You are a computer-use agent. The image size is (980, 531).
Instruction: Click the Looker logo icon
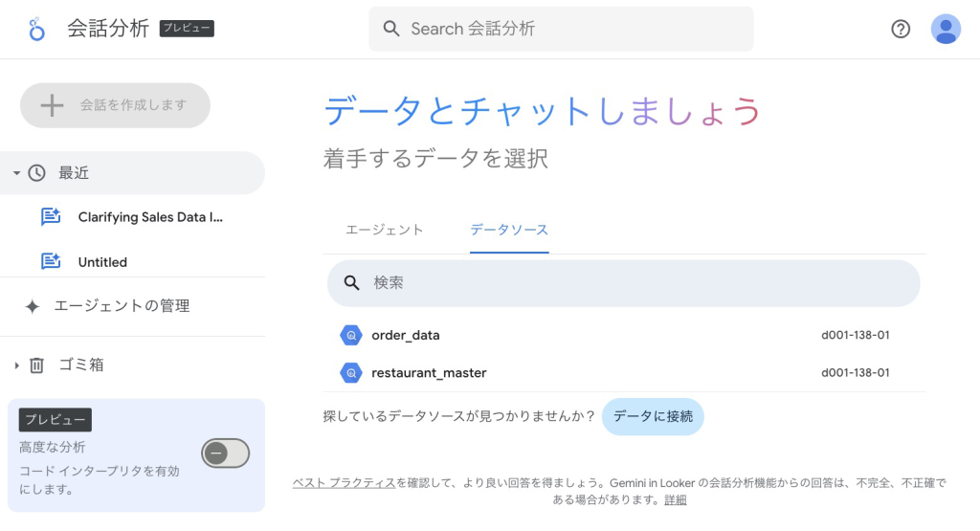click(x=37, y=29)
